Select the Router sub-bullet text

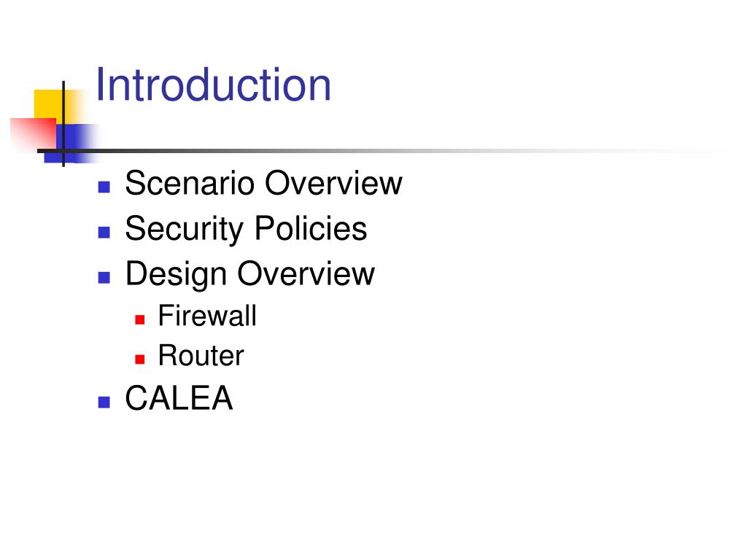201,356
